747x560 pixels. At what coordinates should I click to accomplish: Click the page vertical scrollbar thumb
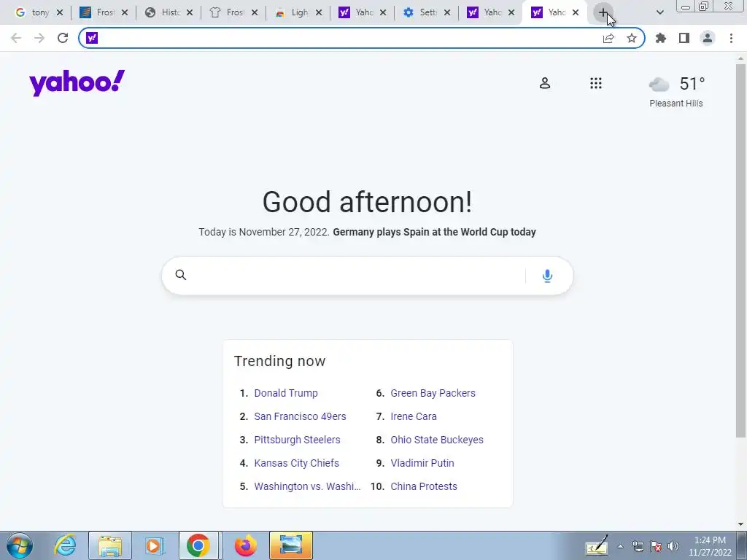(x=740, y=251)
